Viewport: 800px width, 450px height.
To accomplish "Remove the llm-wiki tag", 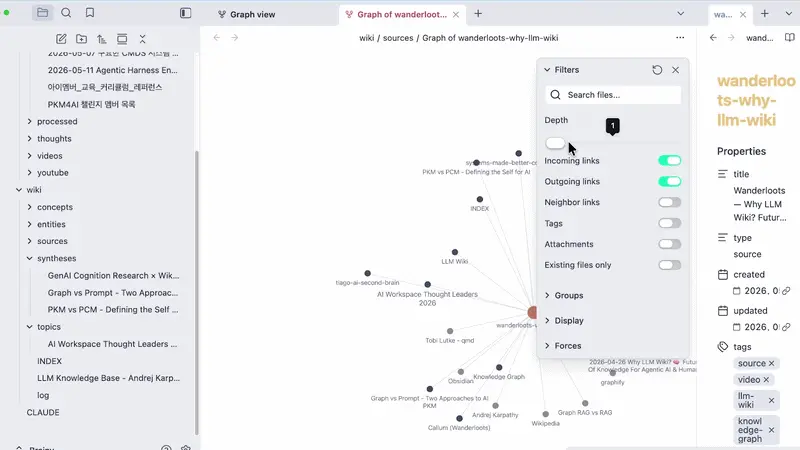I will coord(771,401).
